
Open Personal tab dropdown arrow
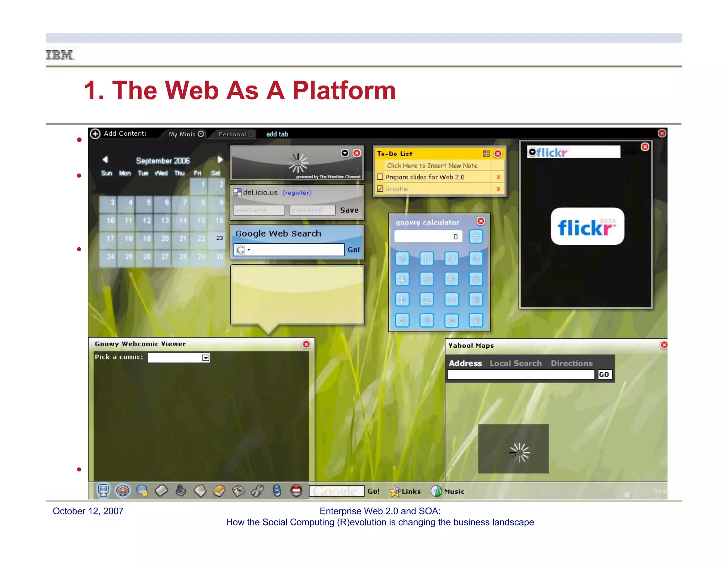tap(251, 134)
